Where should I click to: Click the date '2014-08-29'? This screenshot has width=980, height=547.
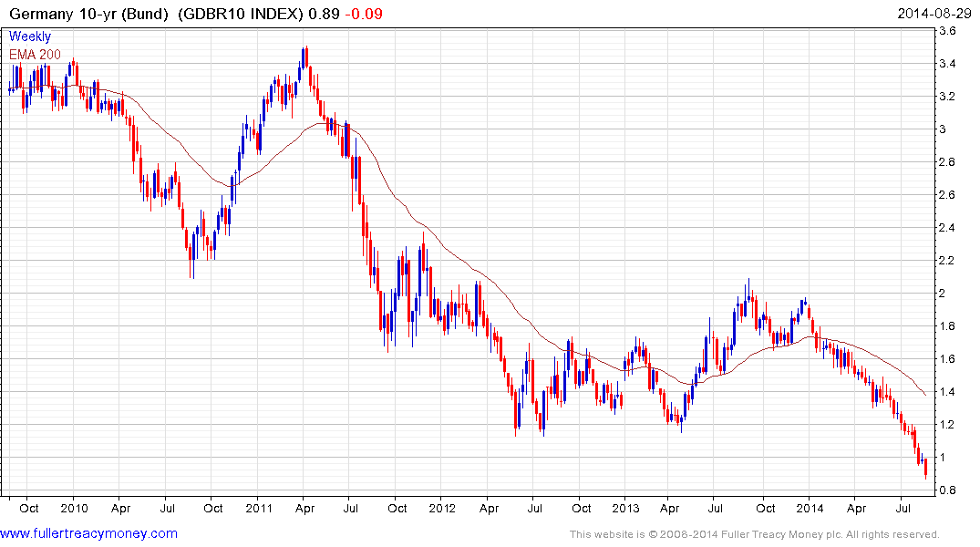tap(934, 13)
